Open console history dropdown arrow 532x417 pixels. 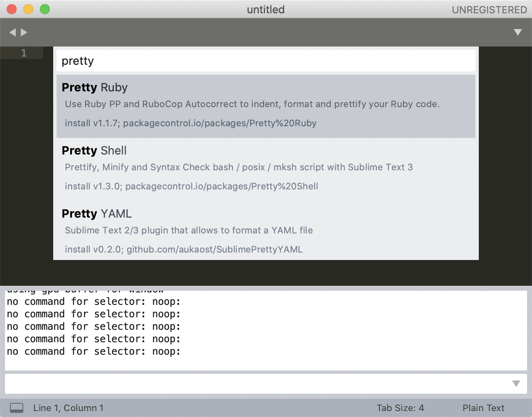click(x=516, y=384)
